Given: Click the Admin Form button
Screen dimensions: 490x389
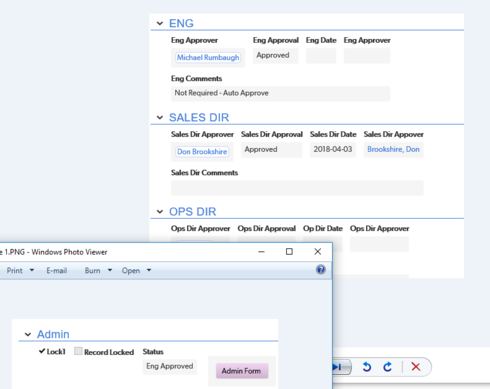Looking at the screenshot, I should (242, 371).
